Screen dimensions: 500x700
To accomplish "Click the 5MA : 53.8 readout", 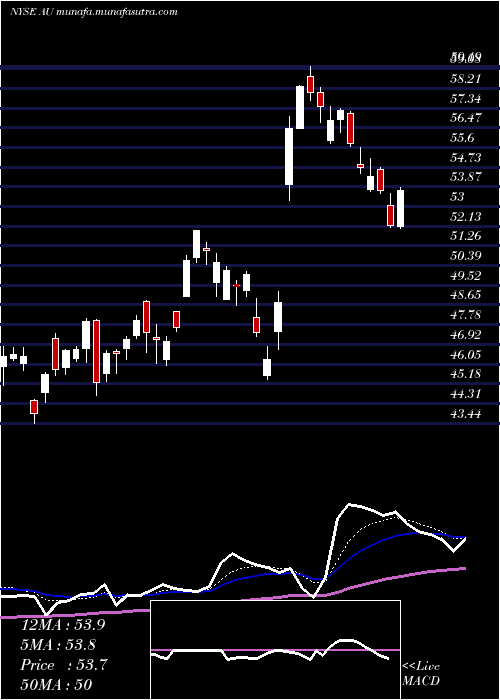I will [x=58, y=645].
